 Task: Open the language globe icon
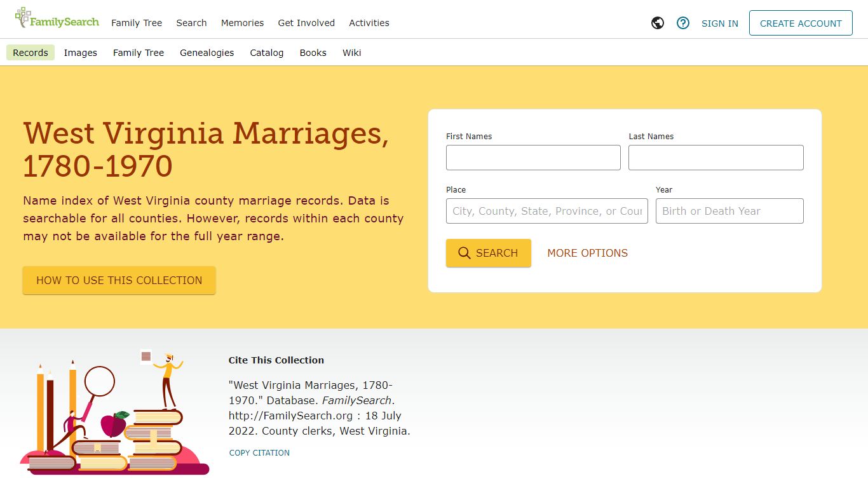coord(658,23)
